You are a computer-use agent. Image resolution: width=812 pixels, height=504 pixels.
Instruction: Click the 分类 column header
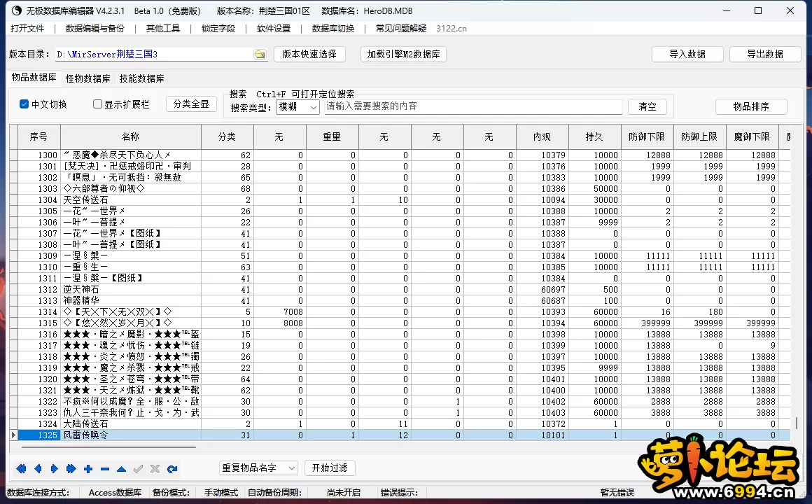[x=227, y=136]
